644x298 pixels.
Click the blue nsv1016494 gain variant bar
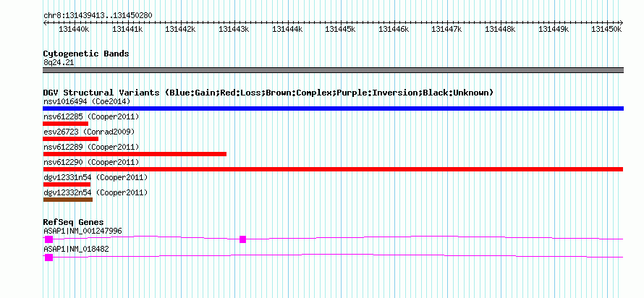333,108
